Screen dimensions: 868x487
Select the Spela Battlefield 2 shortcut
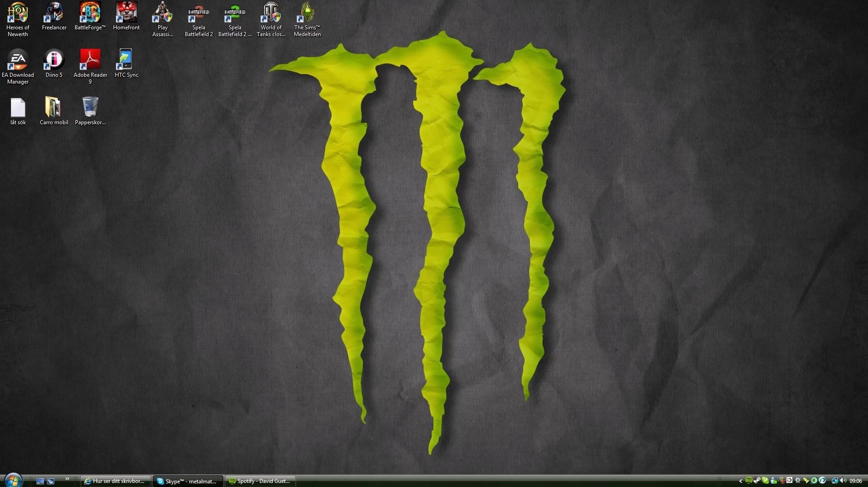point(198,19)
